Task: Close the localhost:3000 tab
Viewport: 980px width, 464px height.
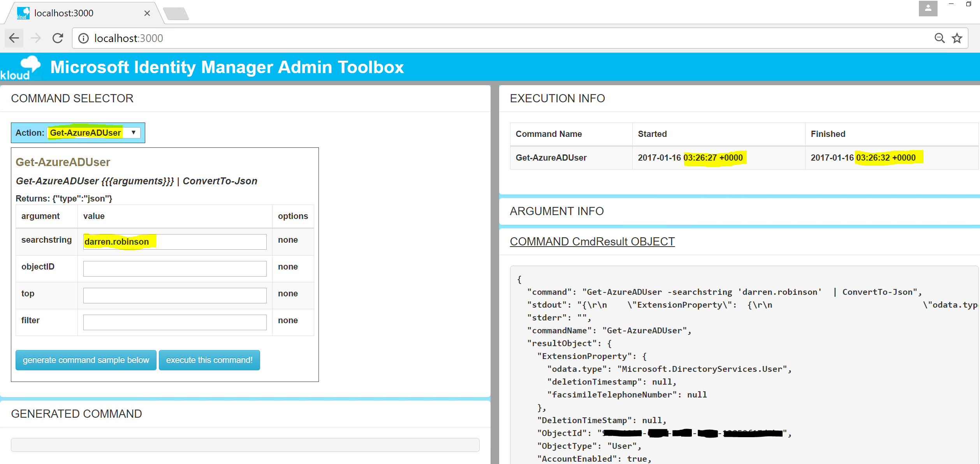Action: coord(147,13)
